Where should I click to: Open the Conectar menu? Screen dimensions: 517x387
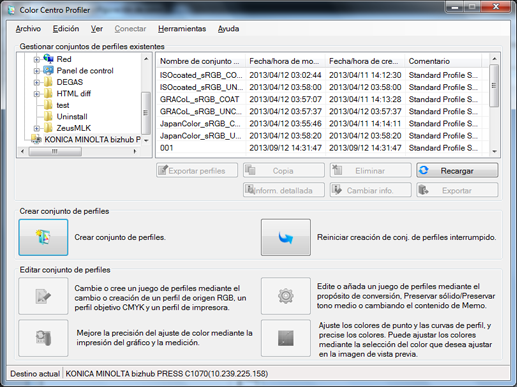coord(130,29)
